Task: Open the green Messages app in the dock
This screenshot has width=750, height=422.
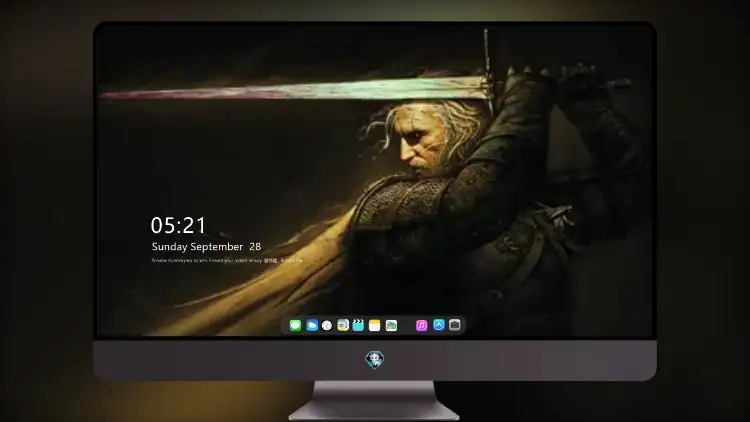Action: coord(295,325)
